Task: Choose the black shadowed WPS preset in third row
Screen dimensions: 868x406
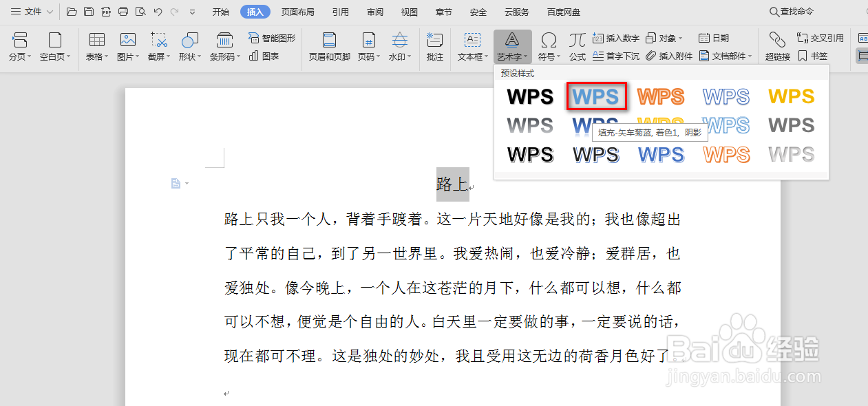Action: click(x=530, y=155)
